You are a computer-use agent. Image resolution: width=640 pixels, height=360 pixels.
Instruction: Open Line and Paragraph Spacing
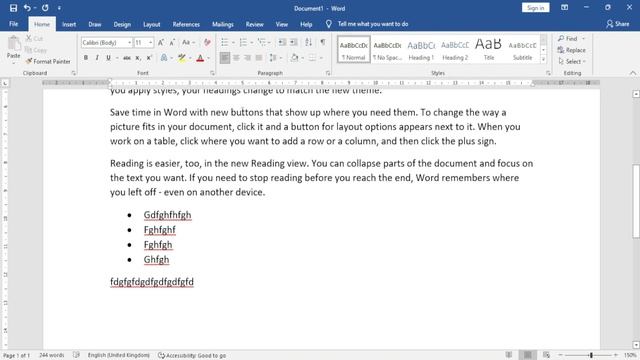click(x=273, y=58)
